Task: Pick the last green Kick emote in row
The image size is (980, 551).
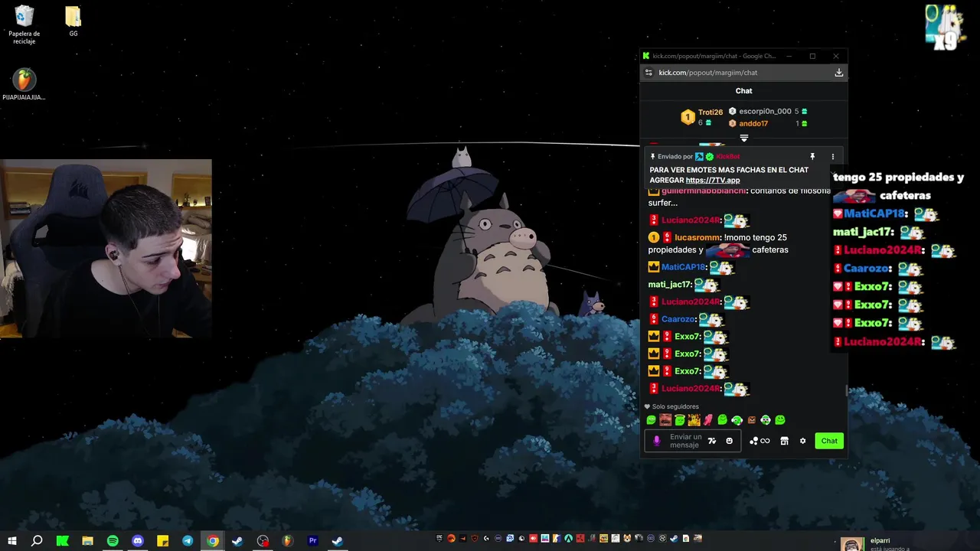Action: (x=780, y=419)
